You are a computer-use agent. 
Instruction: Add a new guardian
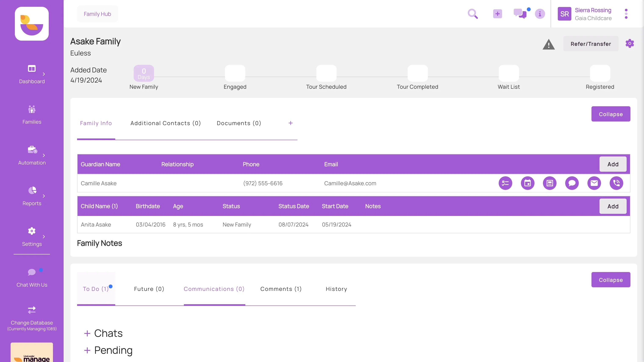click(x=613, y=164)
